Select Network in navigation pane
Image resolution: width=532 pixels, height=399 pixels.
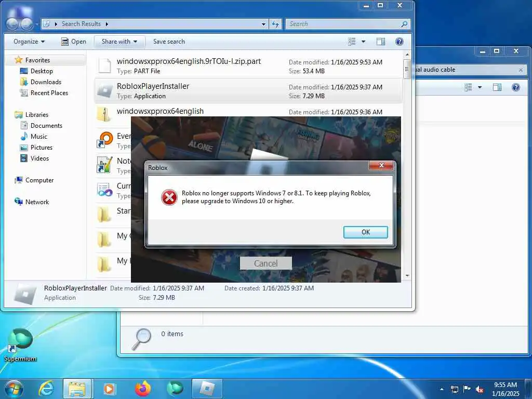click(x=37, y=202)
